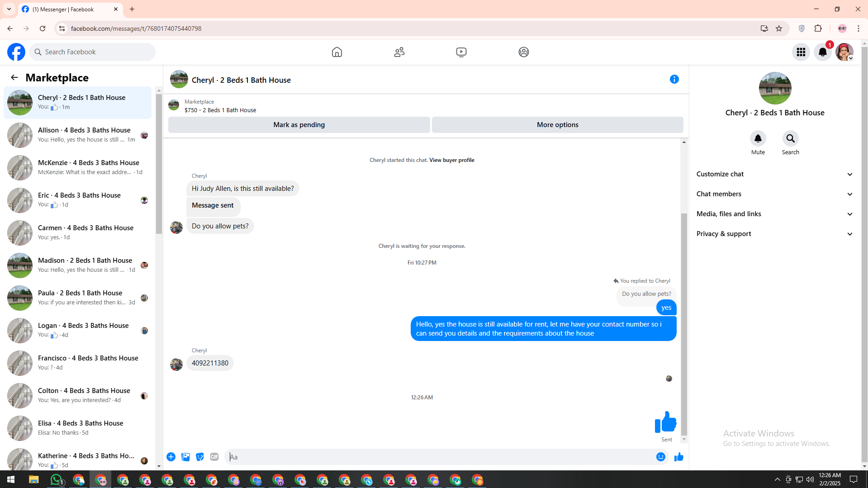
Task: Click the 4092211380 phone number message
Action: coord(210,363)
